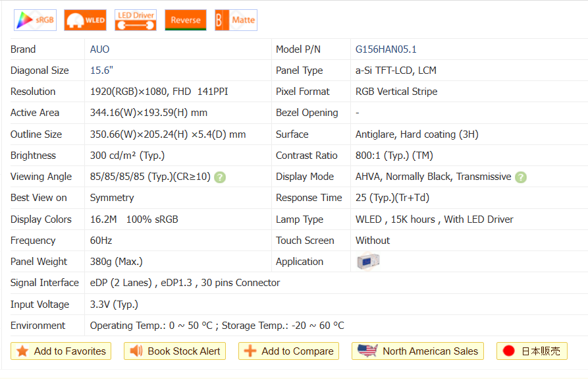This screenshot has width=588, height=379.
Task: Click the LED Driver badge
Action: click(136, 20)
